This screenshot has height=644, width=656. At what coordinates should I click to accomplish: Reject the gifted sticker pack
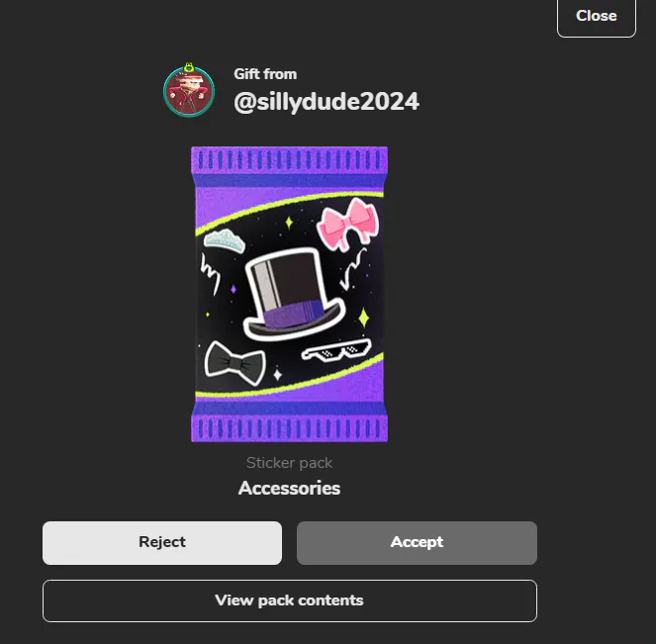point(162,542)
